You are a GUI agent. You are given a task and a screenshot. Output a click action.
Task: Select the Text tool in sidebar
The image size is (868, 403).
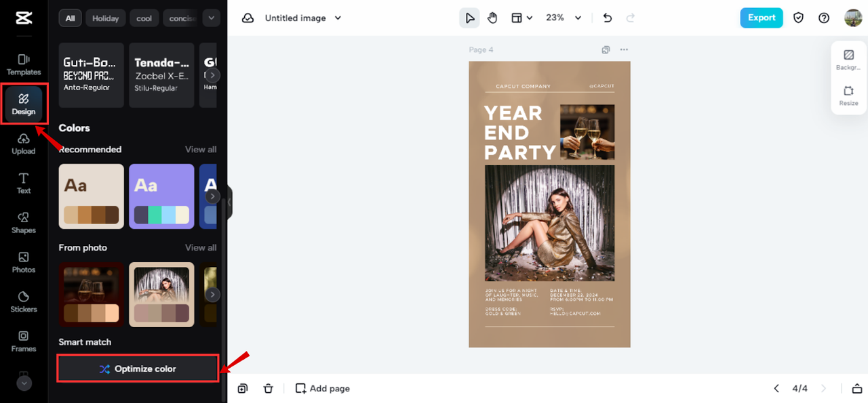click(x=24, y=183)
